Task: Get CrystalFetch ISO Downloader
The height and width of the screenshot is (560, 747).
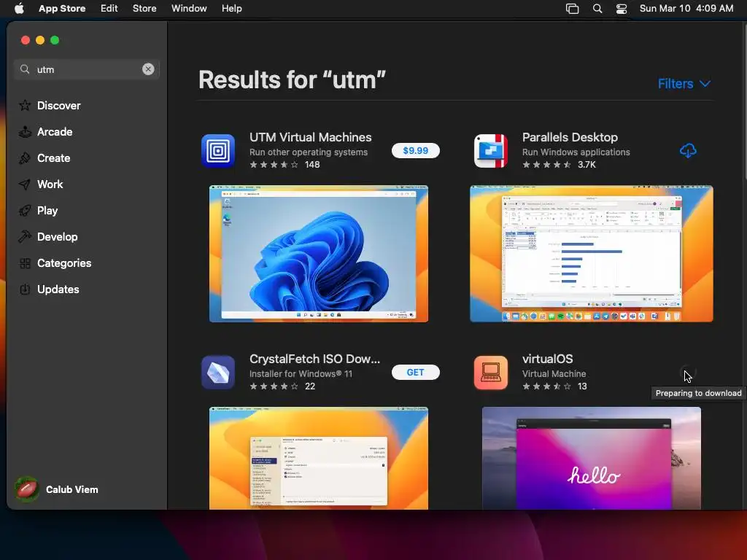Action: [415, 373]
